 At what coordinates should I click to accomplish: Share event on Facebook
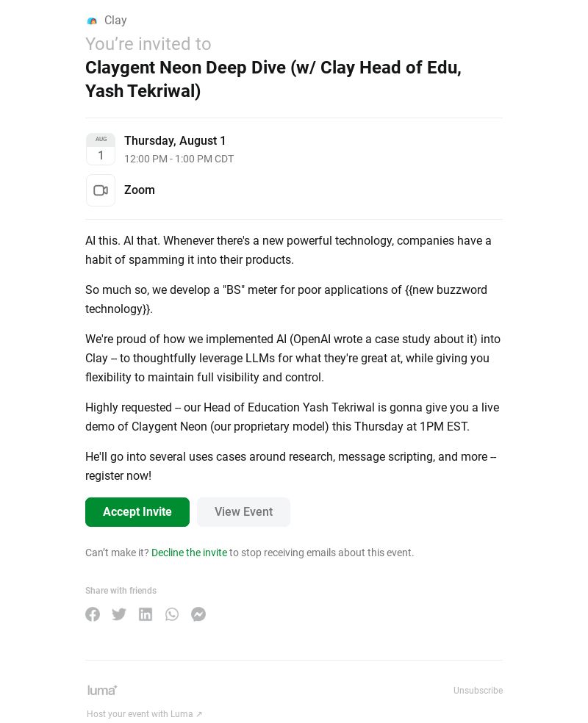93,614
